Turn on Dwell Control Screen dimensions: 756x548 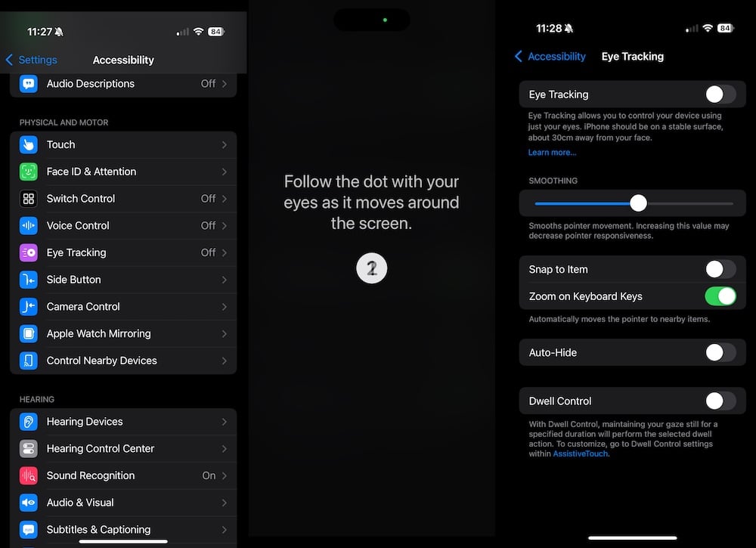click(x=719, y=401)
